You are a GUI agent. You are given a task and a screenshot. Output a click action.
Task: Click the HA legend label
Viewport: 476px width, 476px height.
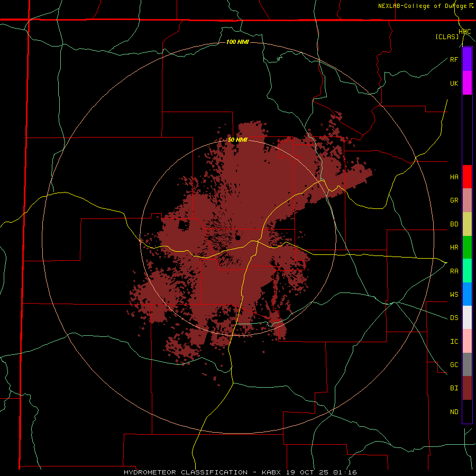(x=454, y=177)
